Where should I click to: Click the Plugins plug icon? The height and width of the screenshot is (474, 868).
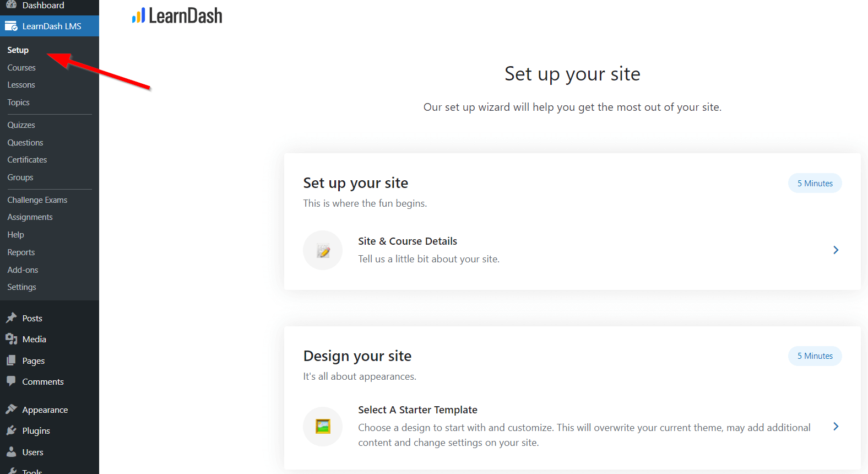[x=11, y=430]
